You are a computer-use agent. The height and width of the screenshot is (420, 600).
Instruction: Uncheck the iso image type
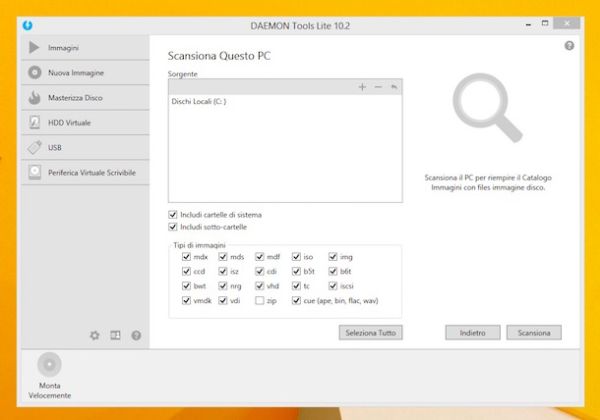297,257
